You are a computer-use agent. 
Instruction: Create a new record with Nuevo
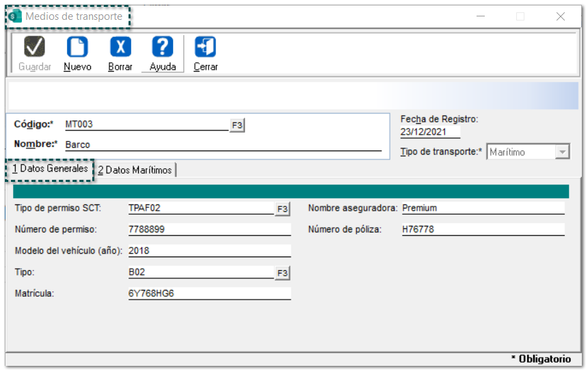pos(77,47)
